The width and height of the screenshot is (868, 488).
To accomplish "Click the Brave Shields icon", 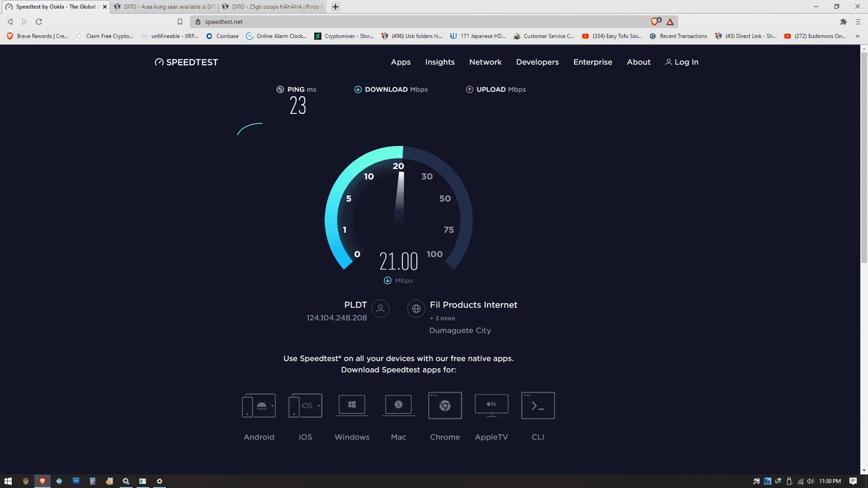I will click(655, 22).
